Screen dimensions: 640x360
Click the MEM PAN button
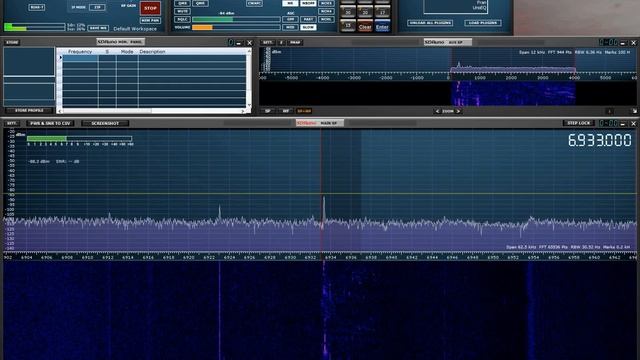(x=150, y=20)
